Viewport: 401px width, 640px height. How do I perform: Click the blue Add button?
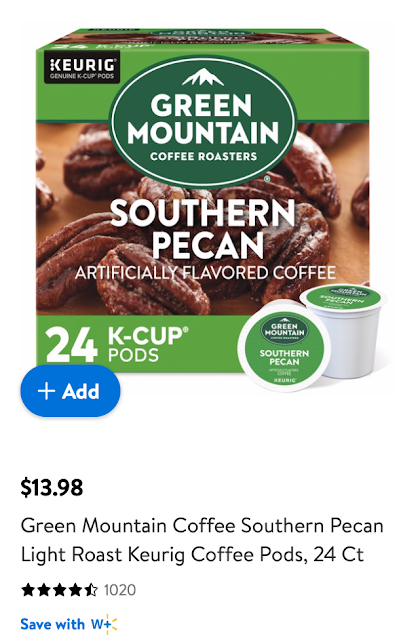click(x=70, y=391)
